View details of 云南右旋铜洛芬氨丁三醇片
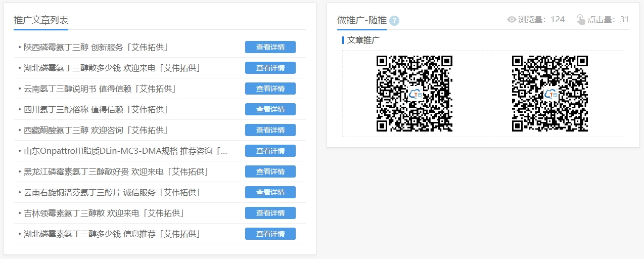The height and width of the screenshot is (259, 644). click(x=270, y=192)
